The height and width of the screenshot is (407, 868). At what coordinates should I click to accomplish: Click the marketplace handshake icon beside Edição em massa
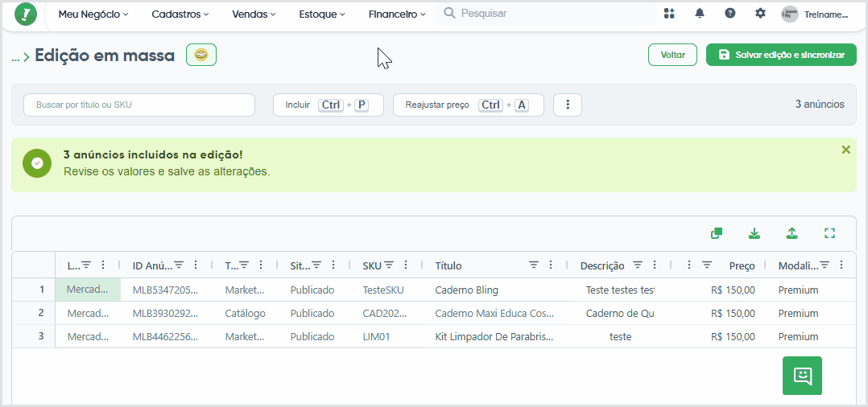click(x=201, y=55)
